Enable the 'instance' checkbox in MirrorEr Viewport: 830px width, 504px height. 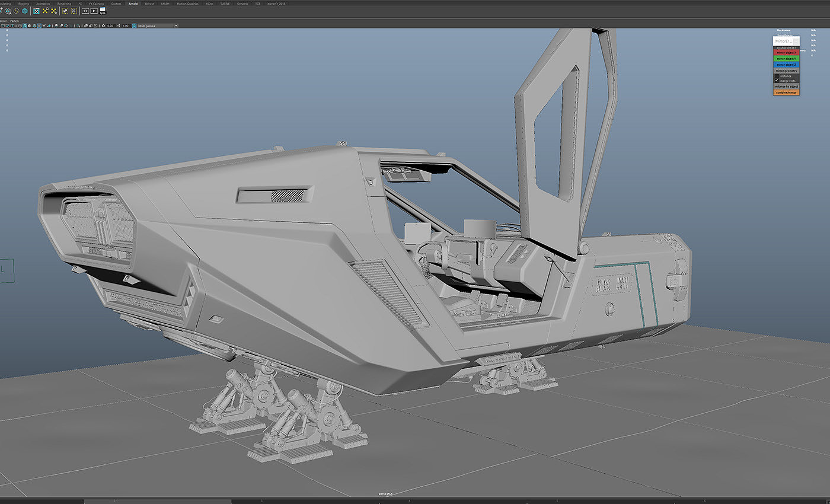click(776, 76)
